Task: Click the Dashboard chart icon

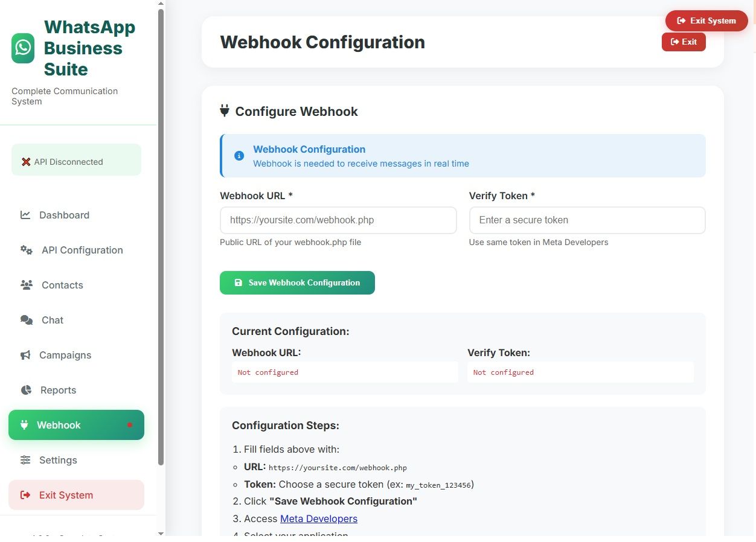Action: tap(25, 215)
